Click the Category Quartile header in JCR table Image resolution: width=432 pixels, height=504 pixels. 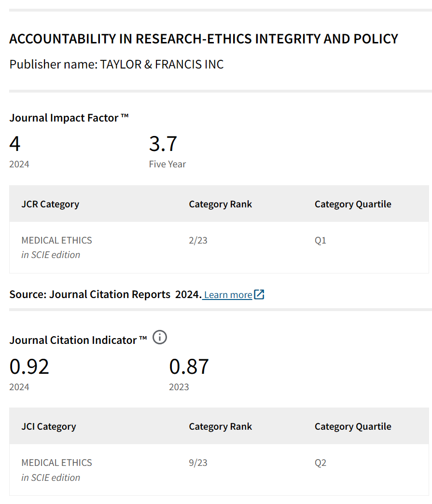(x=353, y=204)
